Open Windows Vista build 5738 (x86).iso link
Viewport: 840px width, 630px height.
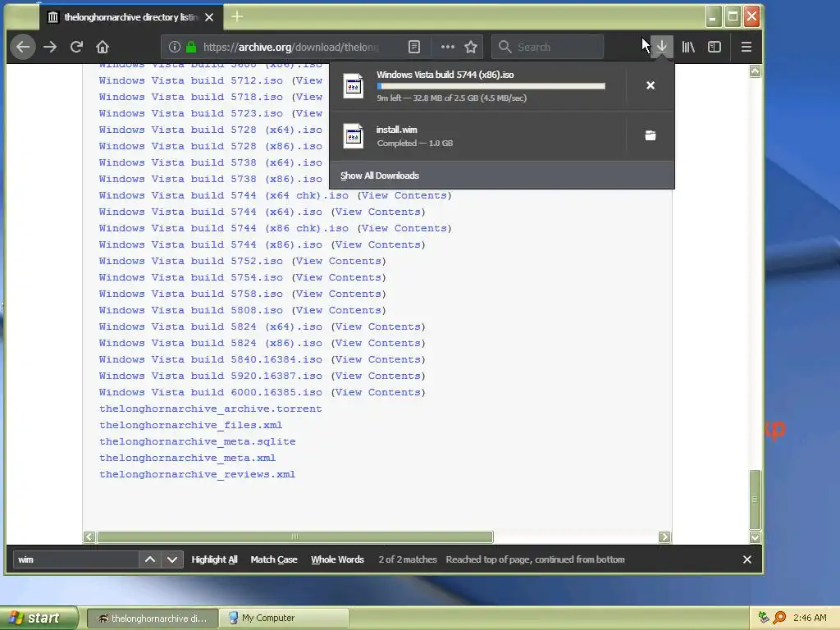point(211,179)
